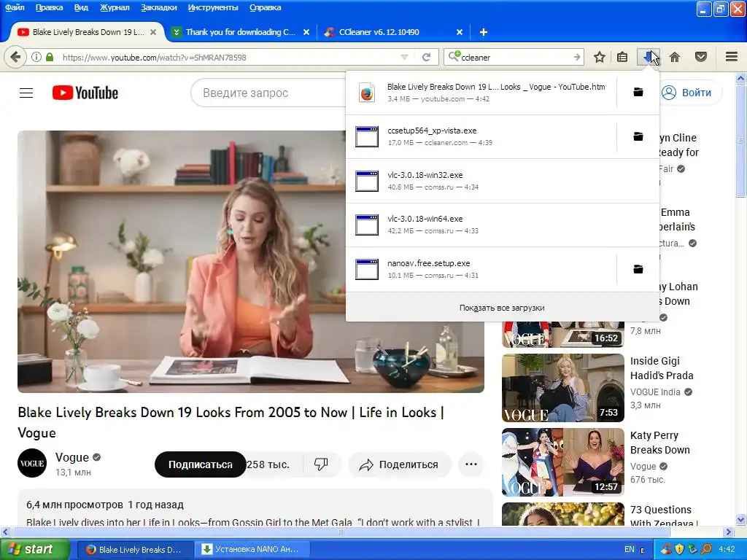Click the yellow shield security tray icon
This screenshot has height=560, width=747.
pos(679,549)
